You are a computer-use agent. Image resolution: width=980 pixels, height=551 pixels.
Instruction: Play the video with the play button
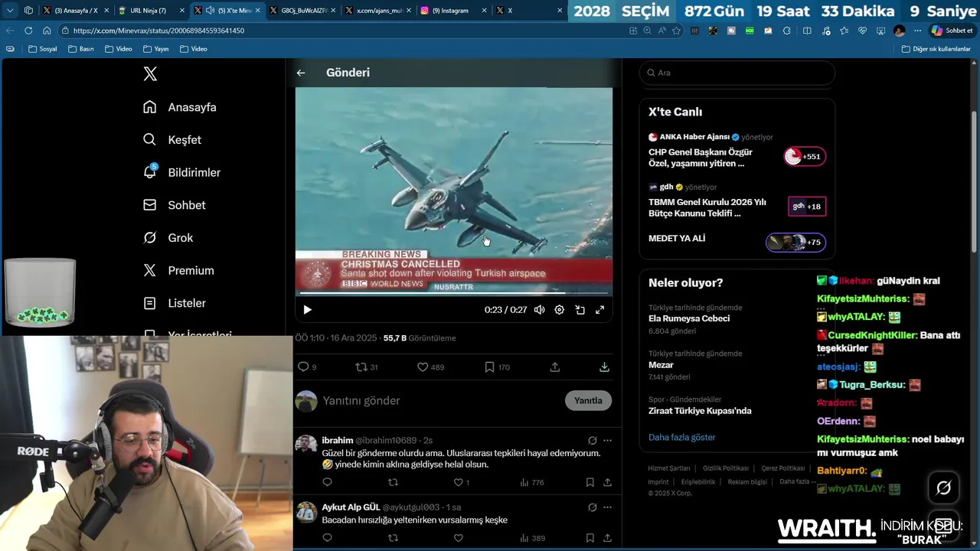click(x=307, y=310)
